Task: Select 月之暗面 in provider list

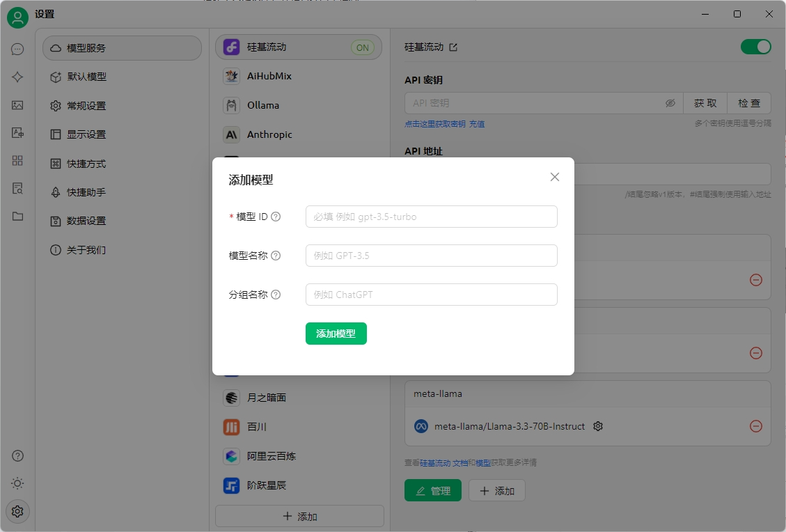Action: tap(299, 398)
